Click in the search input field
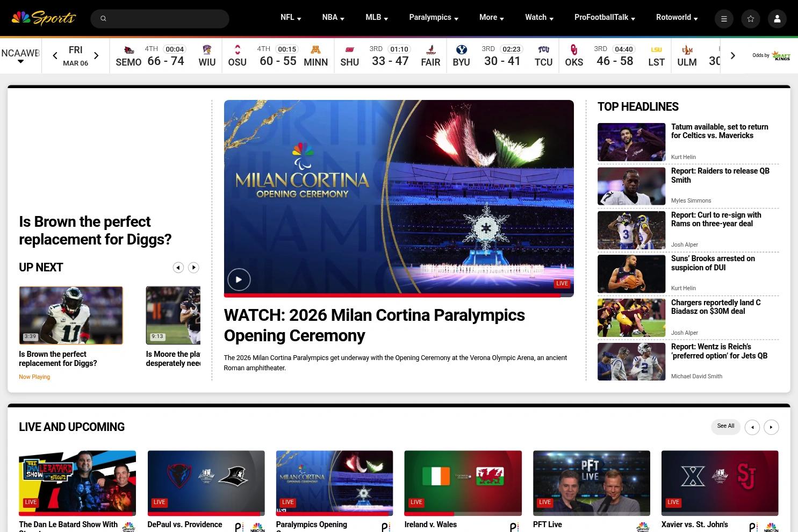Screen dimensions: 798x532 click(160, 19)
